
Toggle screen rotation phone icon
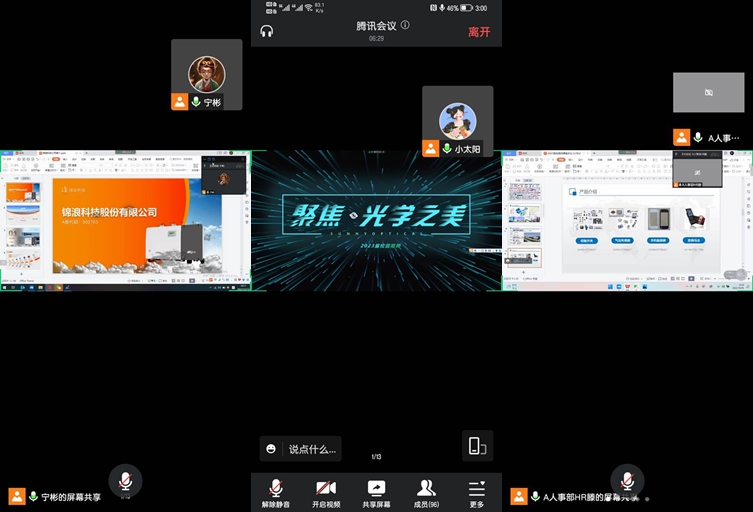tap(477, 446)
